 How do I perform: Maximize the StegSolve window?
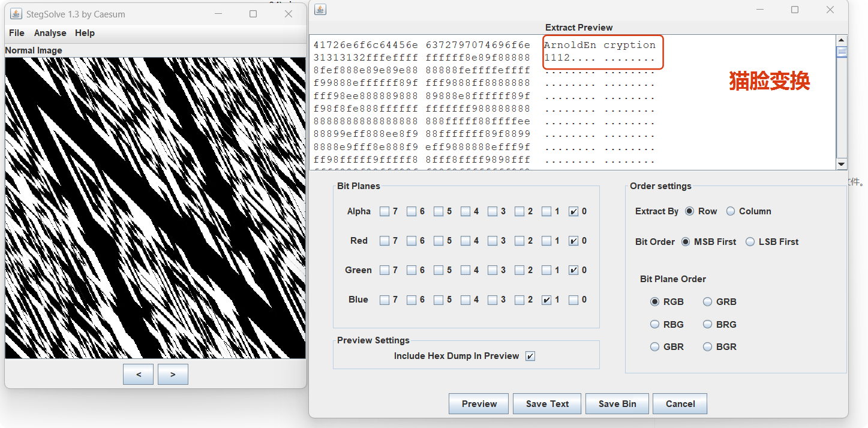point(253,14)
